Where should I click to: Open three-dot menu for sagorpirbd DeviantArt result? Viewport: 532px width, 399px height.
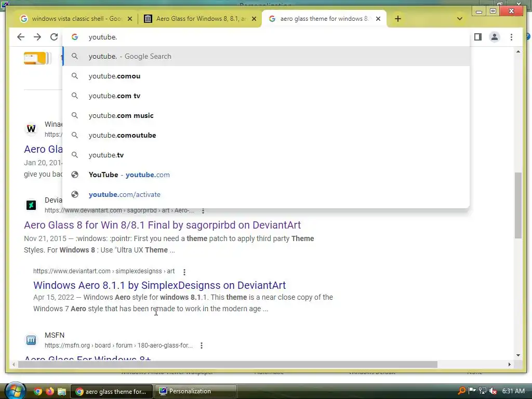pyautogui.click(x=203, y=211)
